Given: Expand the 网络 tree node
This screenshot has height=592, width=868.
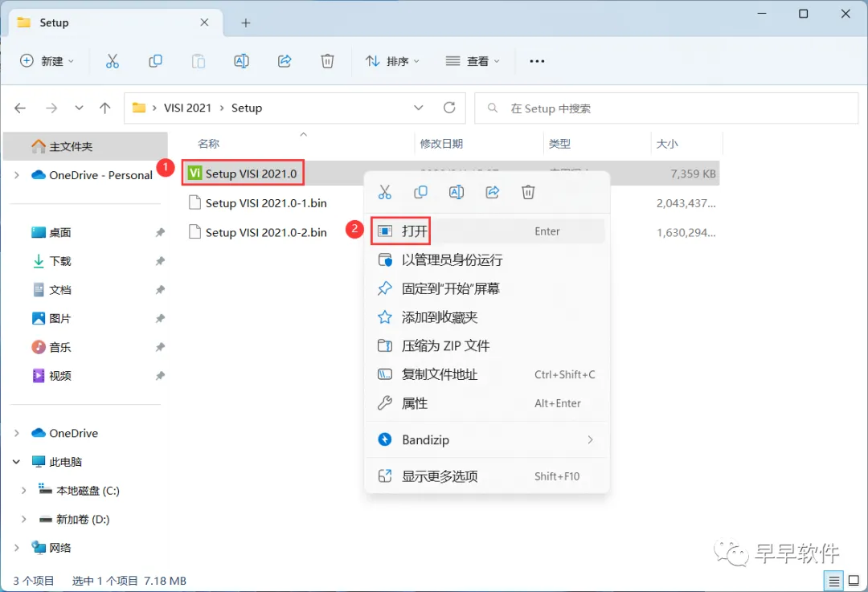Looking at the screenshot, I should (x=17, y=548).
